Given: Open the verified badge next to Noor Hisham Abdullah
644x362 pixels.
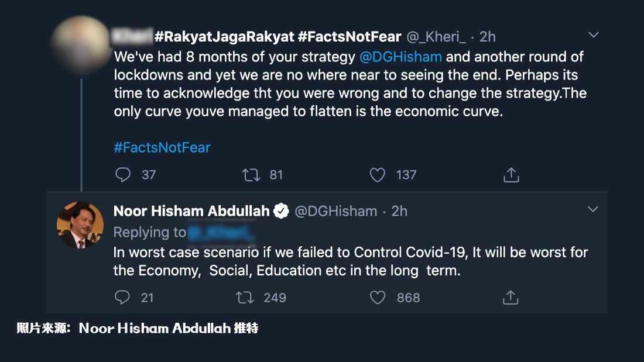Looking at the screenshot, I should coord(282,211).
